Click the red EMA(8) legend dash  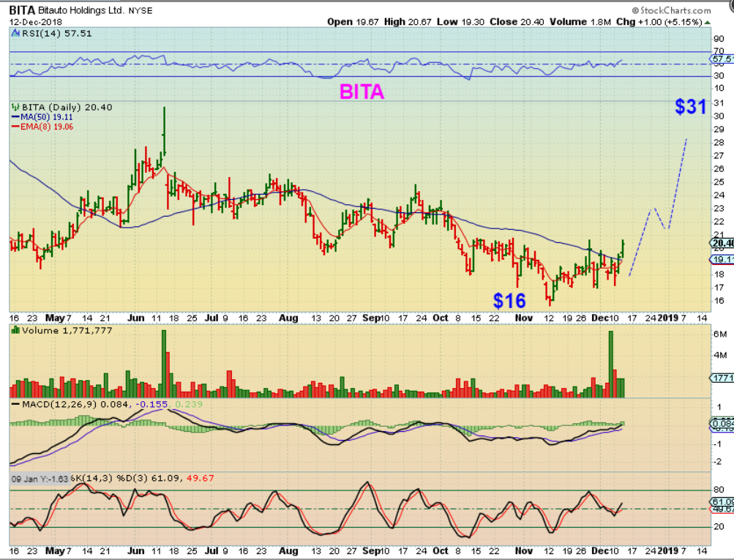point(14,127)
